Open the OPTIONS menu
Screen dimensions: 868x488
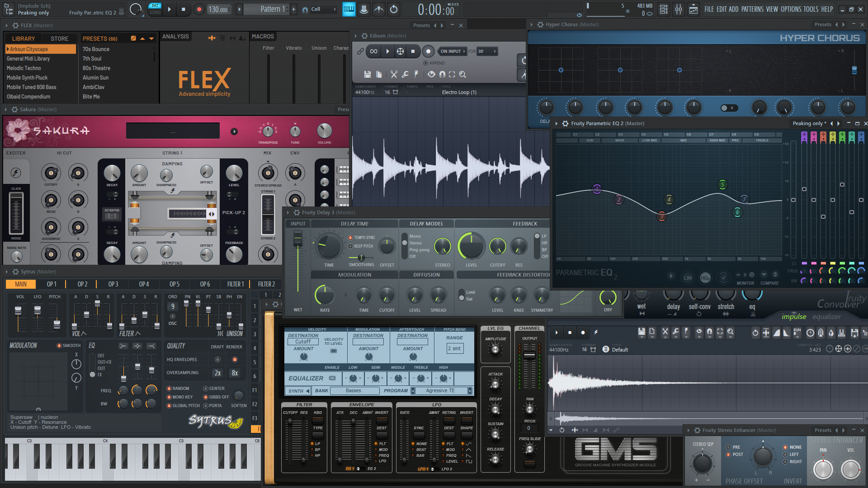[791, 9]
